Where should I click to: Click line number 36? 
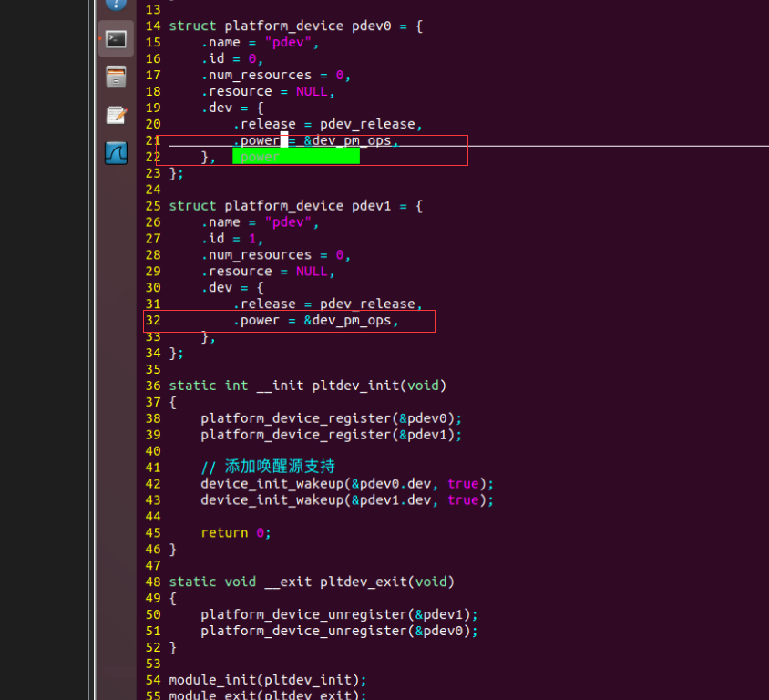[x=152, y=386]
